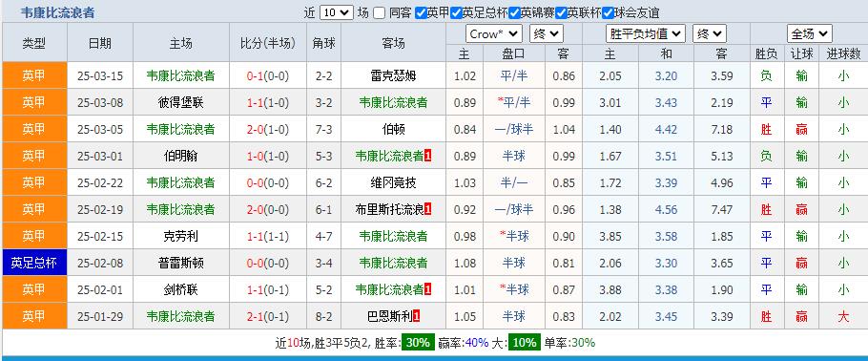Click score 1-1(1-0) against 彼得堡联
868x361 pixels.
click(x=268, y=102)
